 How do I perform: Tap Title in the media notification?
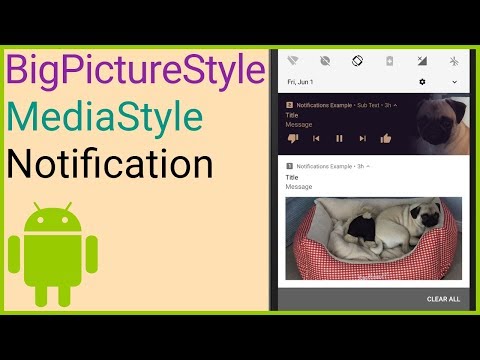pos(292,115)
